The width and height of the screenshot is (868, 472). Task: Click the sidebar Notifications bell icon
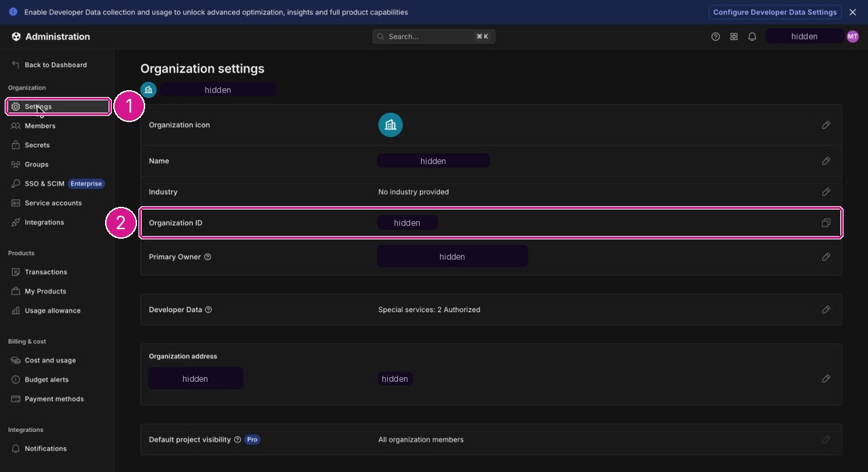[16, 449]
